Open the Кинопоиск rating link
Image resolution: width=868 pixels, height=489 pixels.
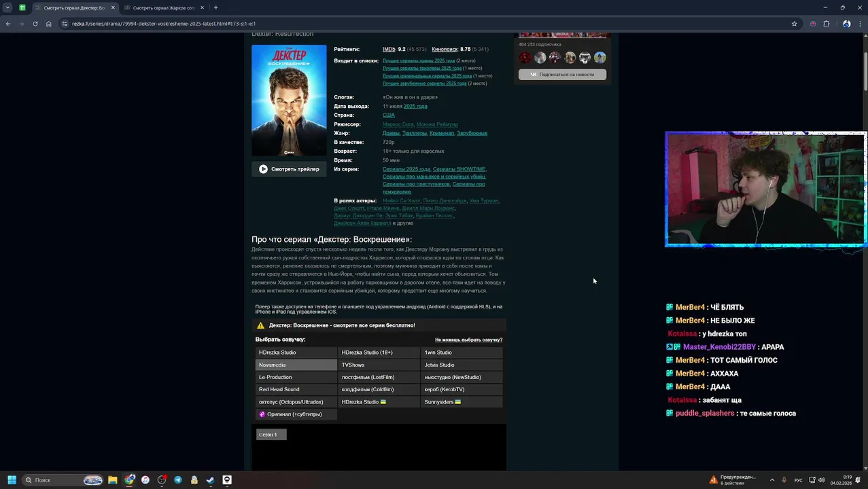point(445,49)
